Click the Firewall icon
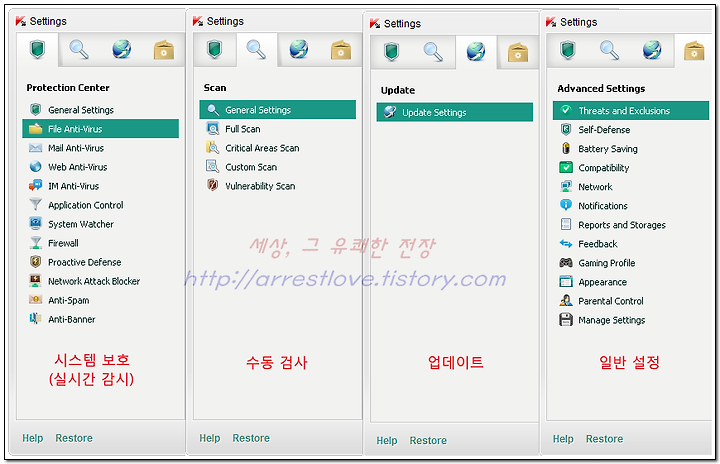Screen dimensions: 720x464 click(x=35, y=243)
